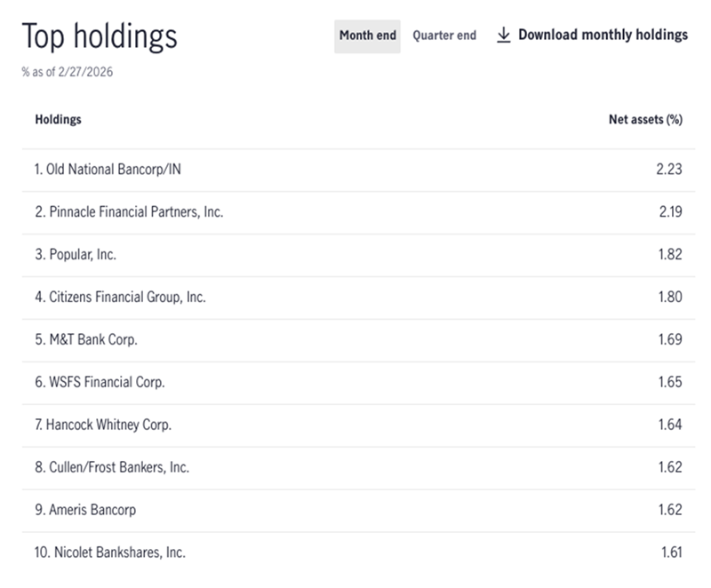The width and height of the screenshot is (711, 588).
Task: Click the Top holdings heading
Action: (x=100, y=36)
